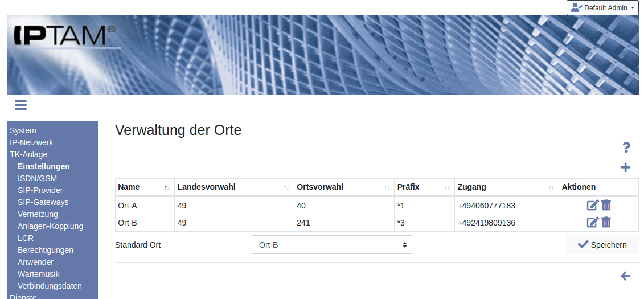
Task: Edit the Ort-B entry
Action: [593, 223]
